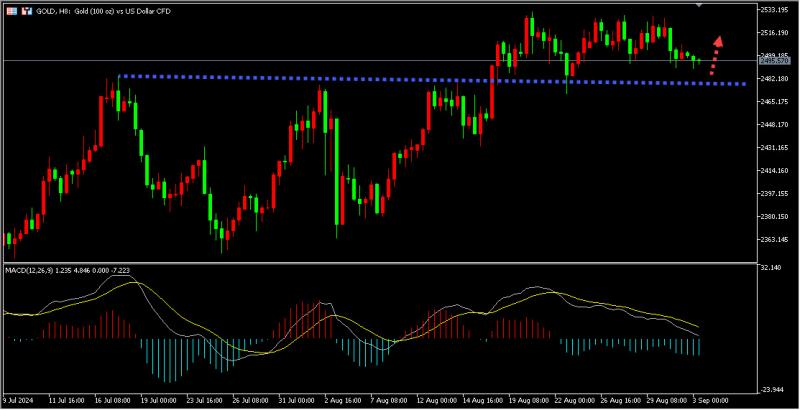Click the '26 Jul 08:00' time label
800x410 pixels.
point(249,400)
